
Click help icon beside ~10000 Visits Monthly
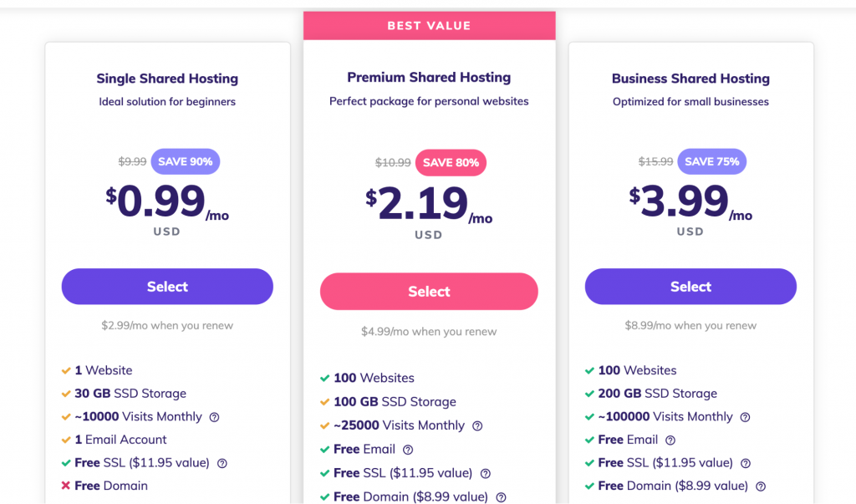click(x=214, y=417)
